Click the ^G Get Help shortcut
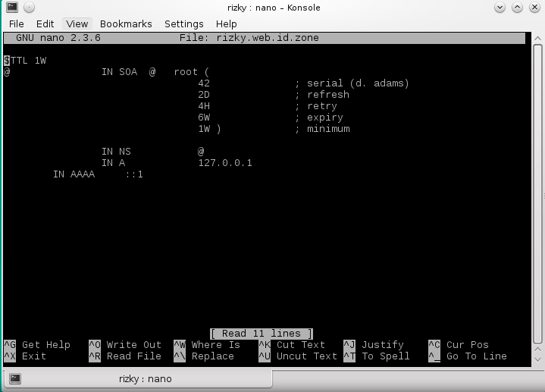Screen dimensions: 545x392 click(37, 345)
